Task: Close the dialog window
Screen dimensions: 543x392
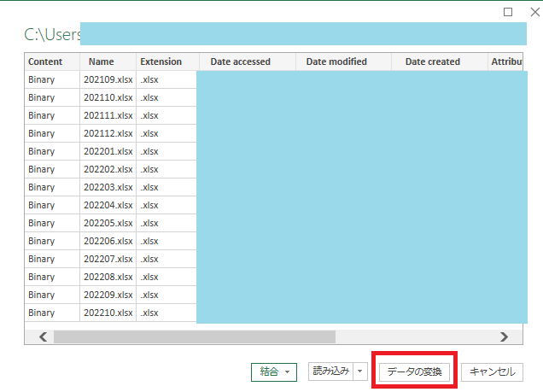Action: click(535, 12)
